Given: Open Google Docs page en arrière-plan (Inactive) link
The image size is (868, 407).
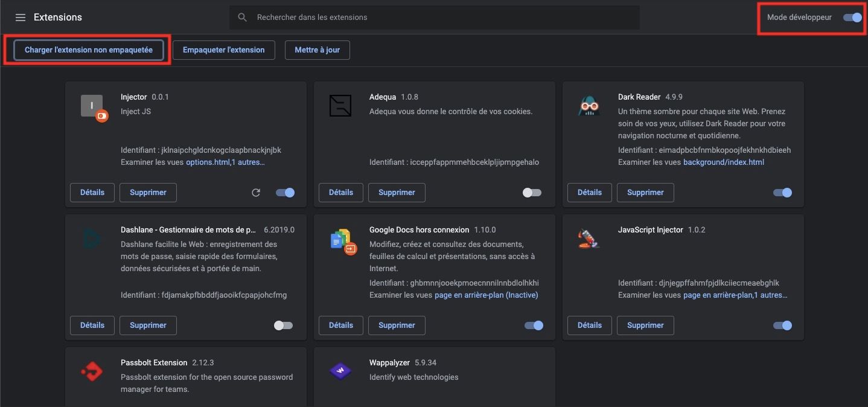Looking at the screenshot, I should [x=486, y=295].
